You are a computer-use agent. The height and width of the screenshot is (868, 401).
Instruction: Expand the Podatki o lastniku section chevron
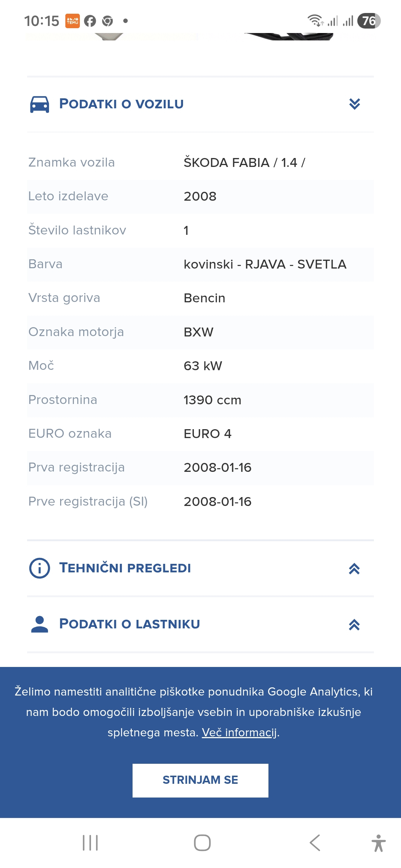point(354,625)
